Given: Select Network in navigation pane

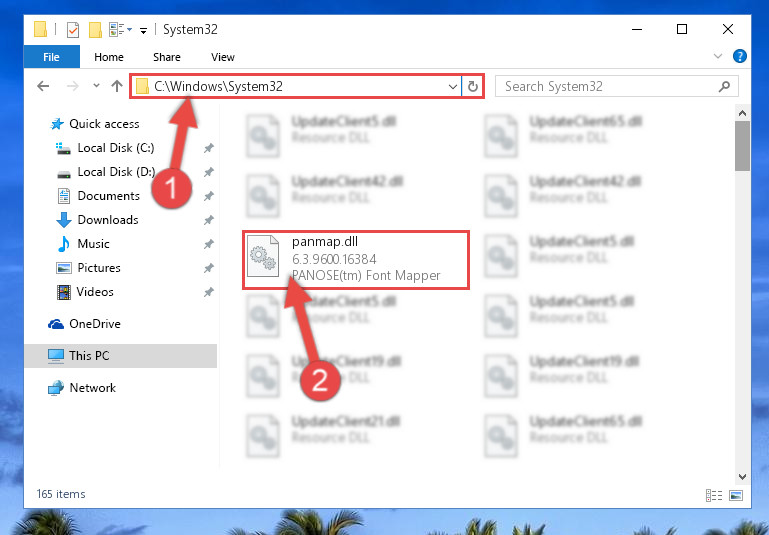Looking at the screenshot, I should 81,387.
